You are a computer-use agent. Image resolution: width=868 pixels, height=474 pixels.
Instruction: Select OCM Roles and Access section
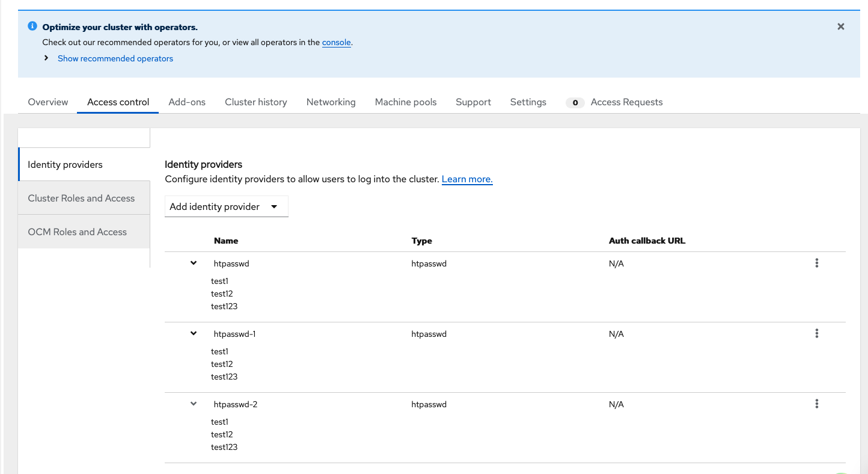[77, 232]
